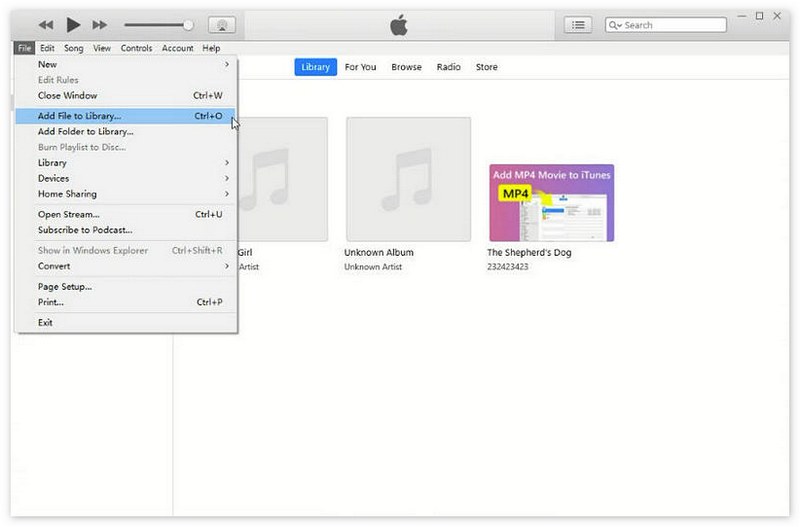This screenshot has height=527, width=800.
Task: Switch to the Radio tab
Action: tap(448, 67)
